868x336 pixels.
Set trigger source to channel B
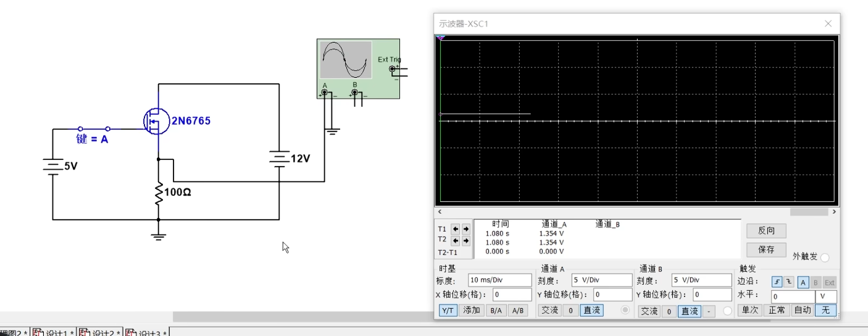tap(816, 282)
